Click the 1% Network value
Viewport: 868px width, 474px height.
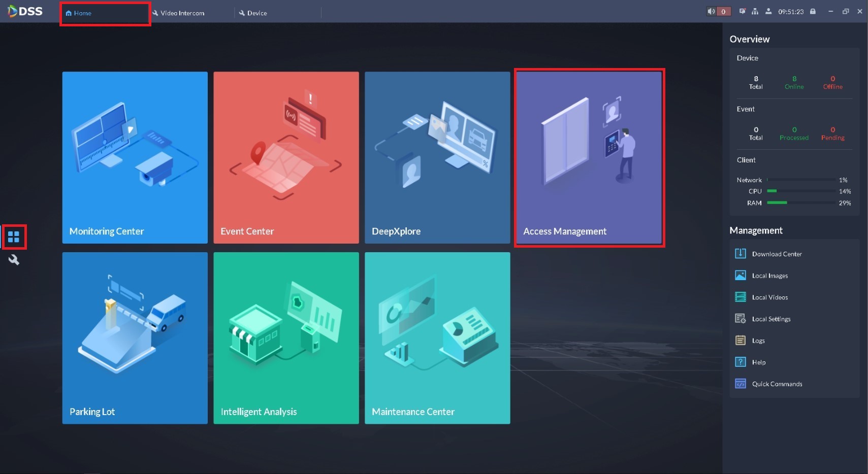(843, 180)
